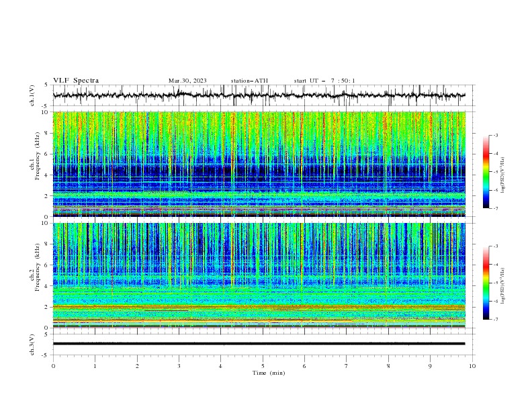Click the ch.1 spectrogram color scale bar

[486, 171]
